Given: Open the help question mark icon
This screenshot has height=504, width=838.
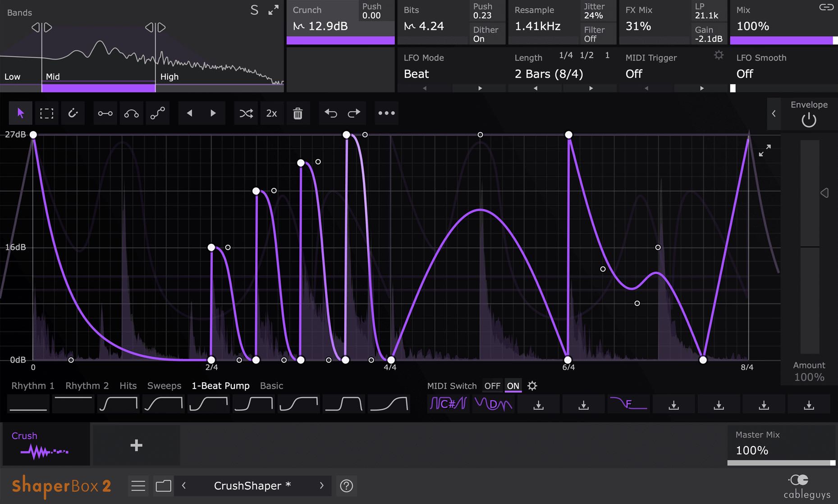Looking at the screenshot, I should (346, 486).
